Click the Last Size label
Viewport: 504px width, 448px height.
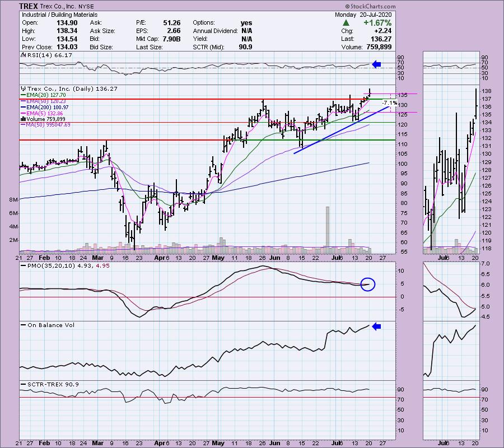tap(149, 47)
